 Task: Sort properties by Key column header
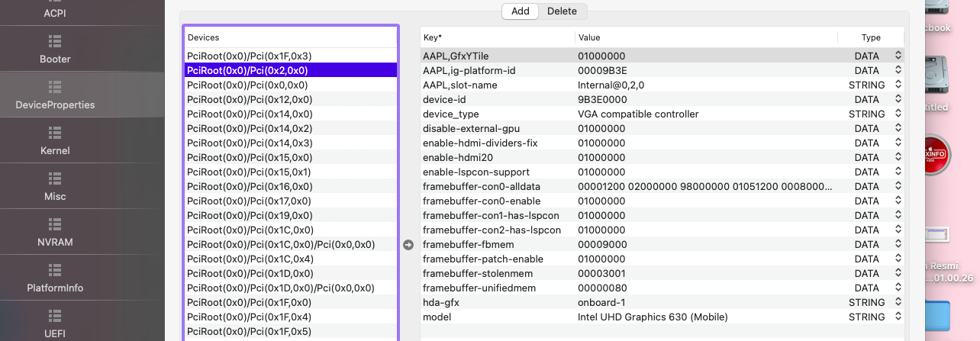pos(496,37)
